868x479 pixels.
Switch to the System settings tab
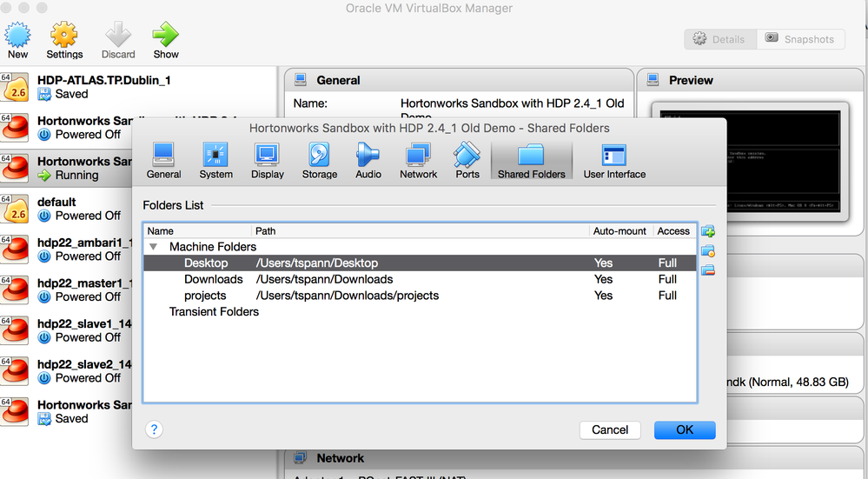click(x=215, y=161)
